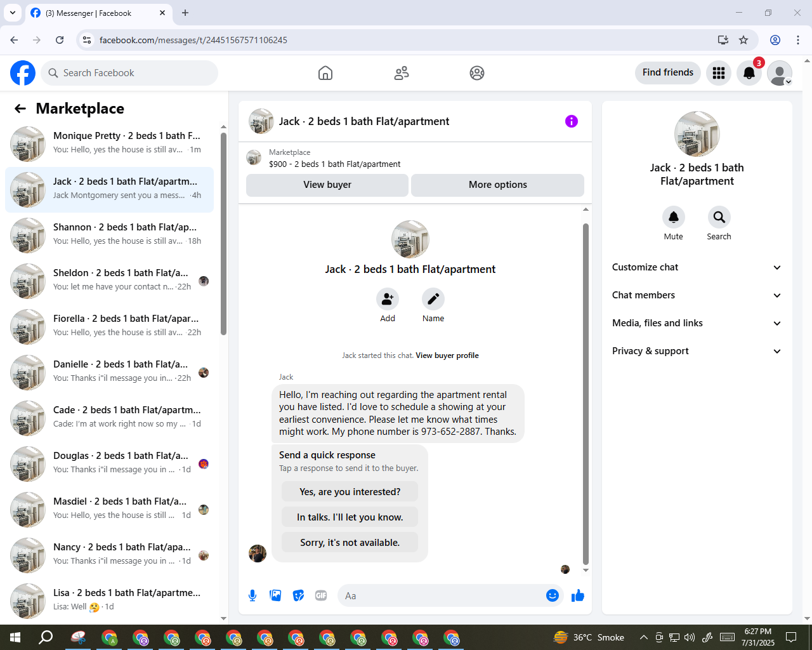Open a new browser tab
812x650 pixels.
pyautogui.click(x=185, y=13)
